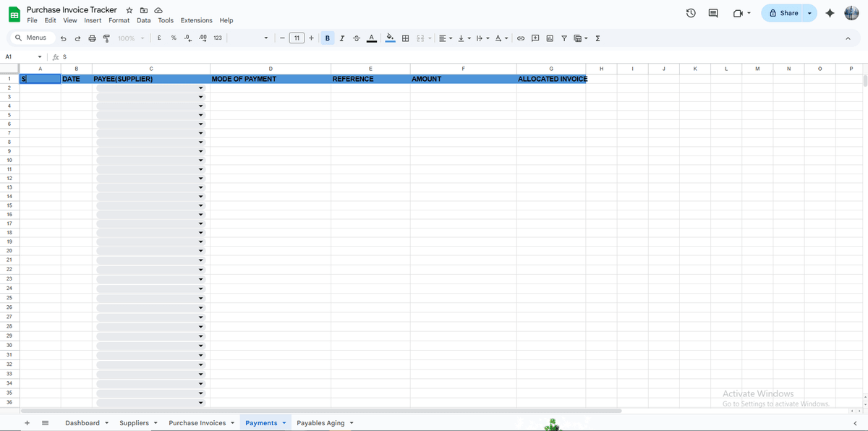
Task: Open the View menu
Action: [70, 20]
